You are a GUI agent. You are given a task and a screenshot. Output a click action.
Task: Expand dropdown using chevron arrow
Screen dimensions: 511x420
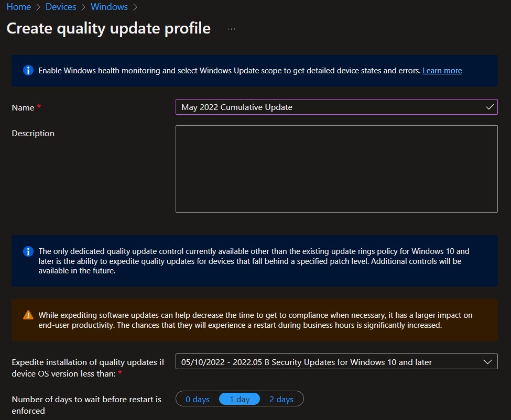pos(487,362)
